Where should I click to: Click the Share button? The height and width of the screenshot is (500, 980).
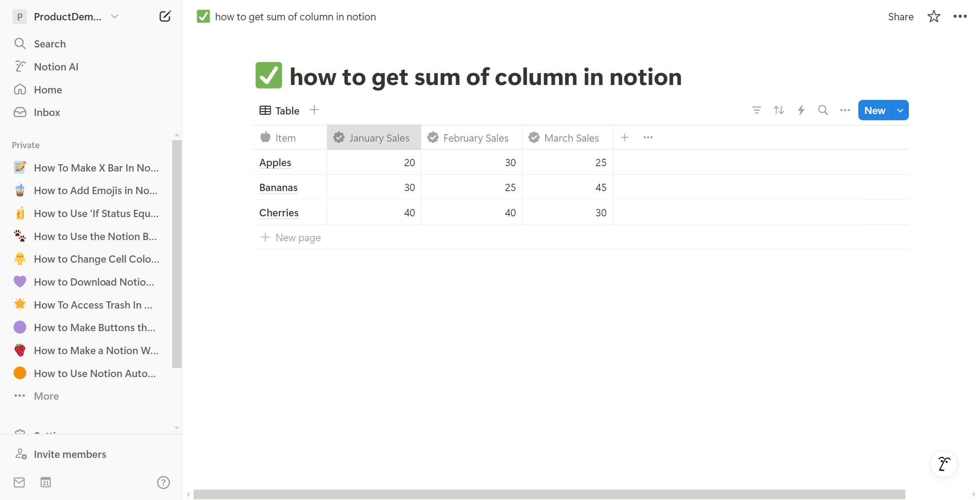tap(900, 16)
